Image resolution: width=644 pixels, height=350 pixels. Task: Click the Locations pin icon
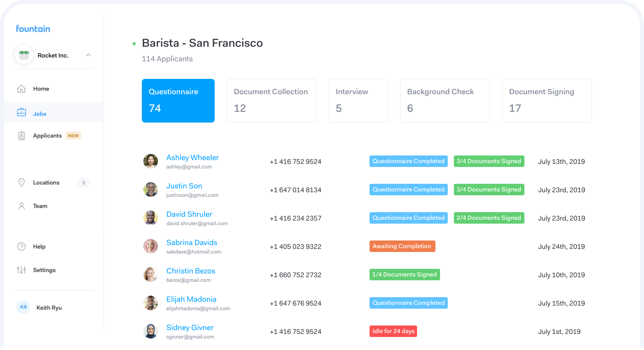click(x=21, y=183)
